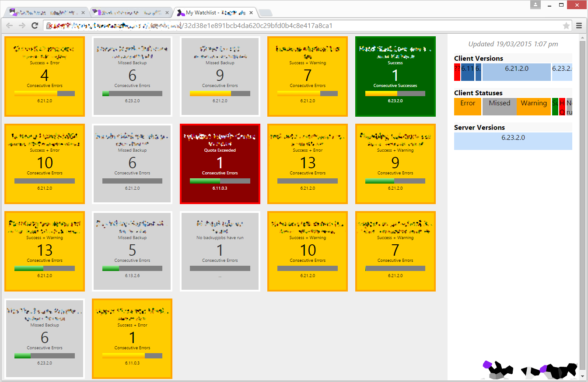Click the user profile icon in title bar
Screen dimensions: 588x382
pyautogui.click(x=535, y=4)
